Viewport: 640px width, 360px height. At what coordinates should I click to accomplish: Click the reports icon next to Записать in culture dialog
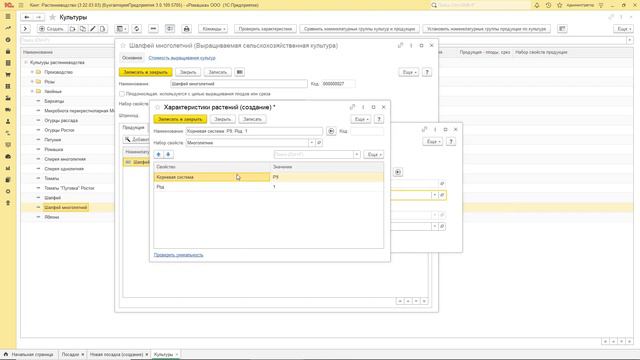tap(240, 72)
